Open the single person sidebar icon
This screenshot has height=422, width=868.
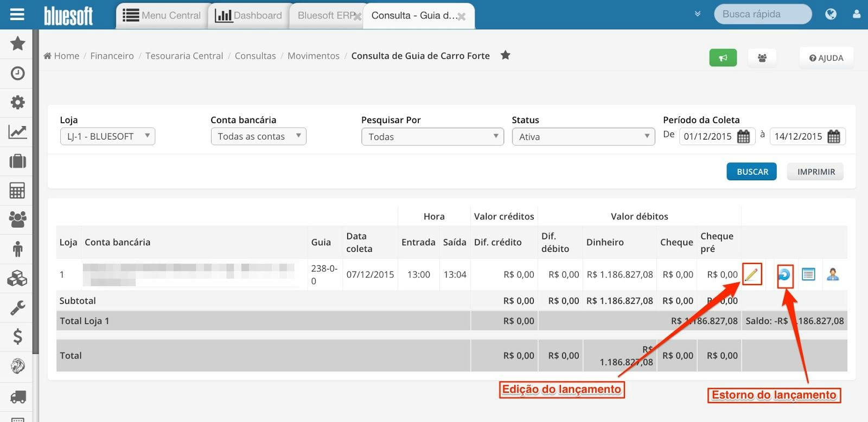[x=18, y=249]
